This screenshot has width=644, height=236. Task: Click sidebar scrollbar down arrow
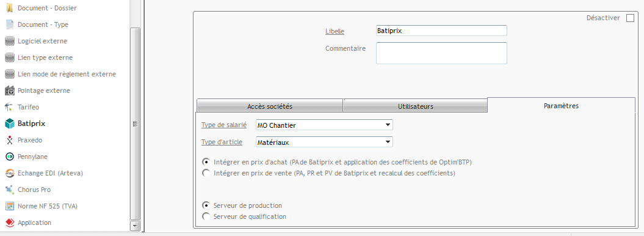135,226
